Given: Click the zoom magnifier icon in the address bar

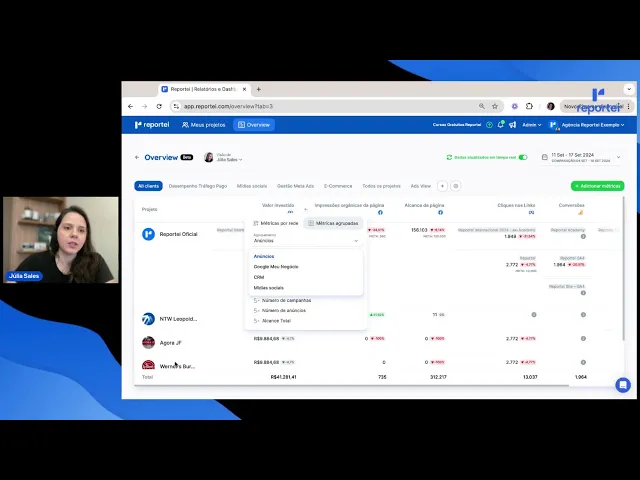Looking at the screenshot, I should [x=482, y=107].
